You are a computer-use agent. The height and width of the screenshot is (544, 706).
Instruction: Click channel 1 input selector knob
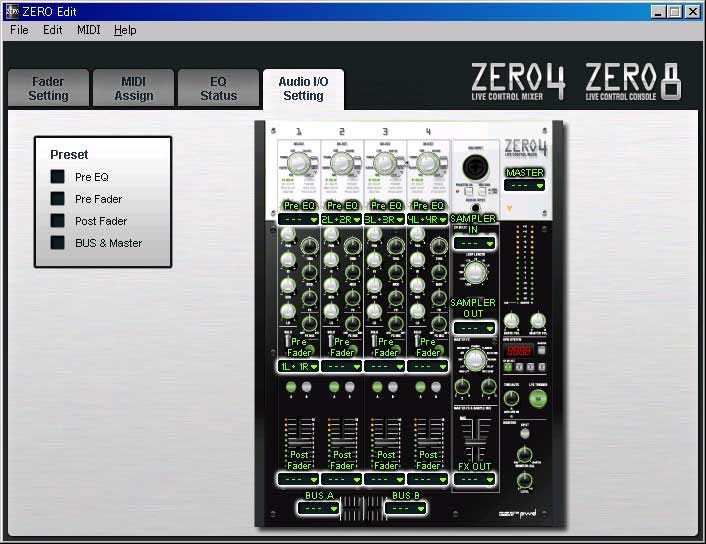point(299,163)
